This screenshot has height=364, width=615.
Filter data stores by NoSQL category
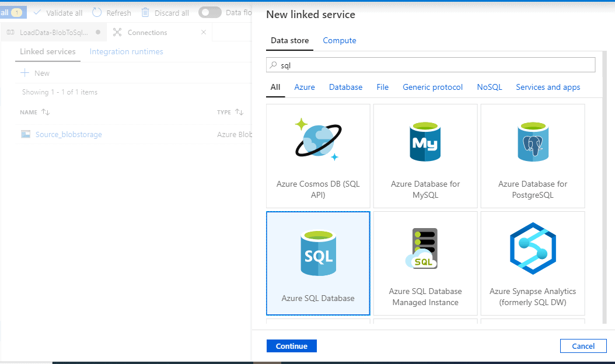pos(489,87)
